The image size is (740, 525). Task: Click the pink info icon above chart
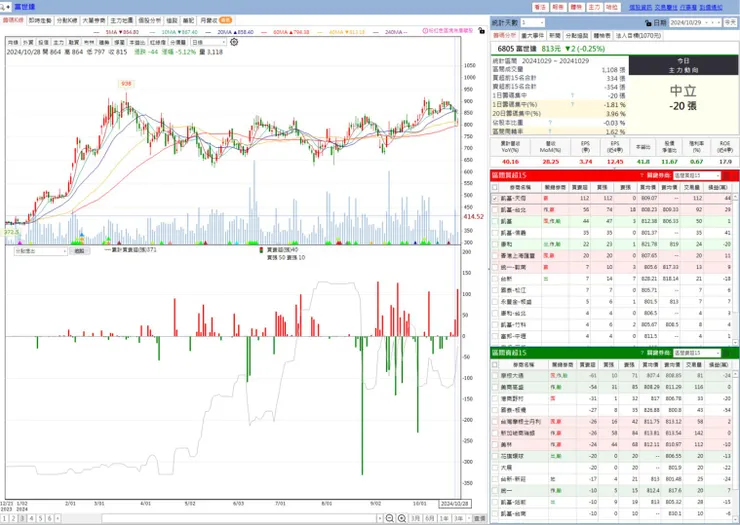[425, 31]
